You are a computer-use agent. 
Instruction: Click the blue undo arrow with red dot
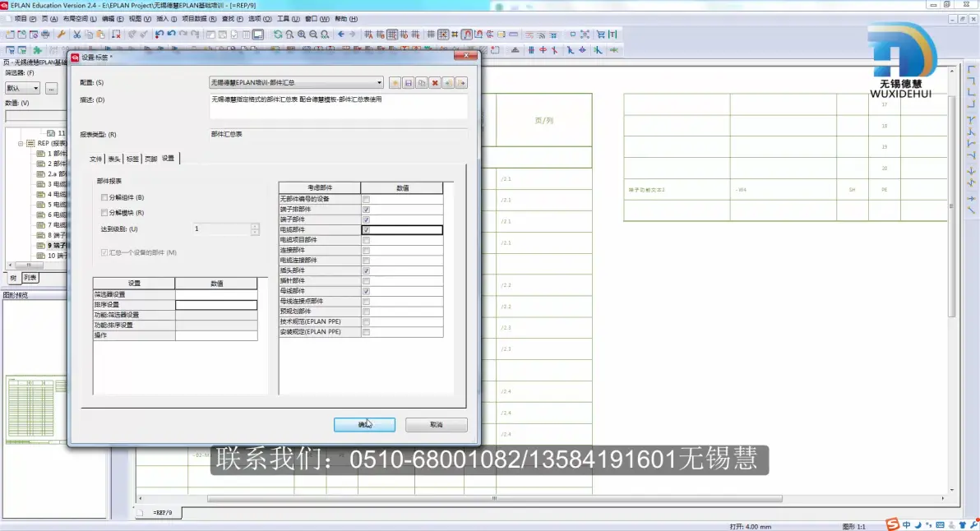pyautogui.click(x=159, y=35)
